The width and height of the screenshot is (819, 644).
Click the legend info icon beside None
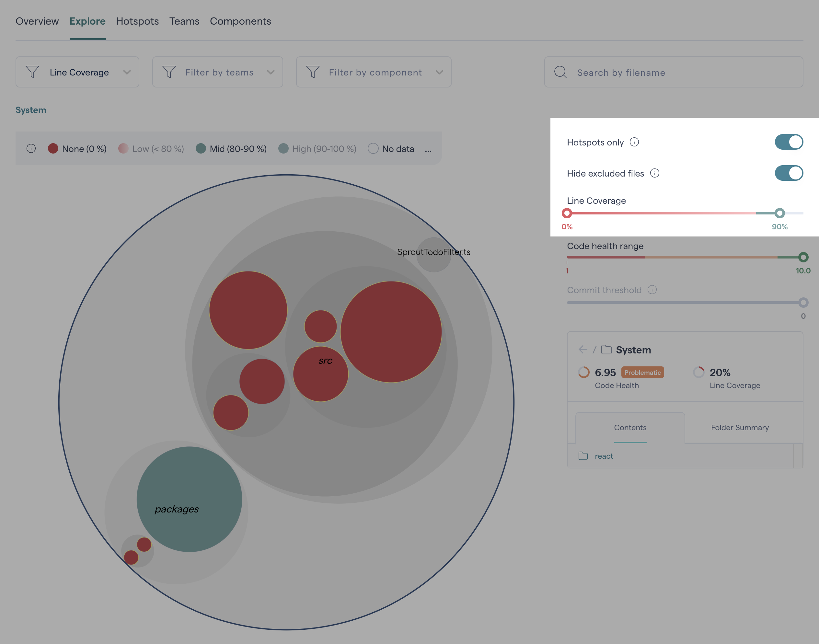[31, 149]
